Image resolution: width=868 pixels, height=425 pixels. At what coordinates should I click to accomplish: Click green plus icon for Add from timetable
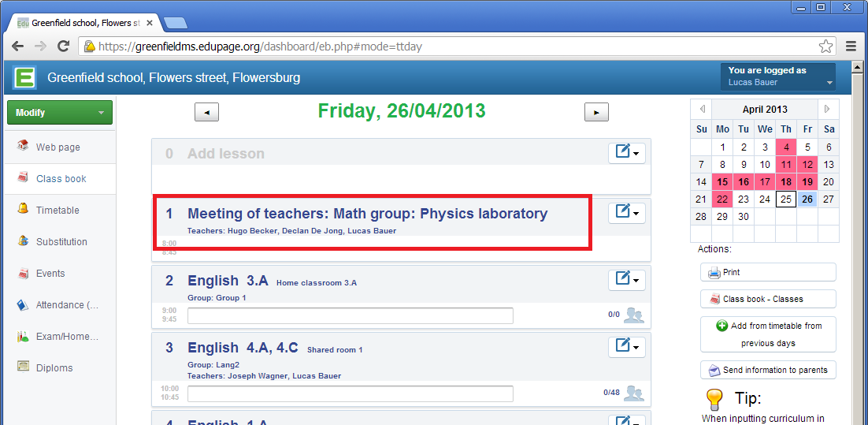pyautogui.click(x=721, y=326)
